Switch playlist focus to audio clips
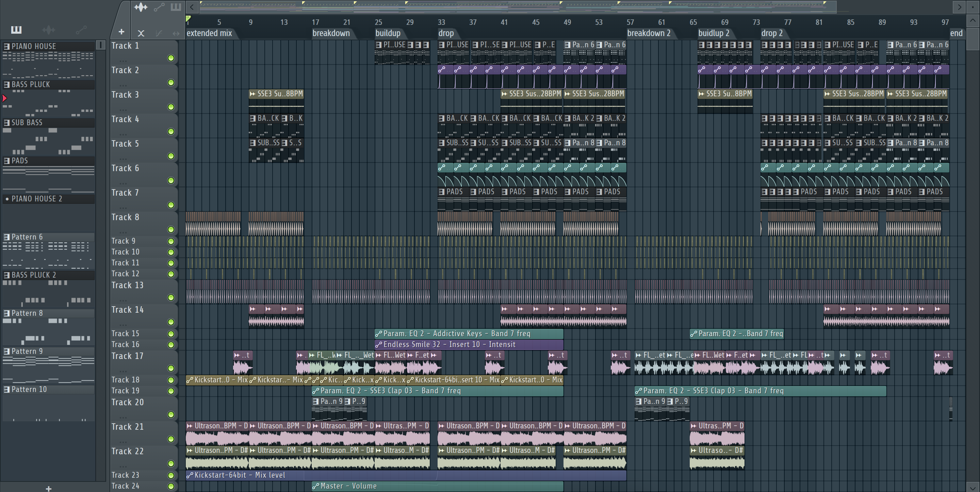 (141, 7)
